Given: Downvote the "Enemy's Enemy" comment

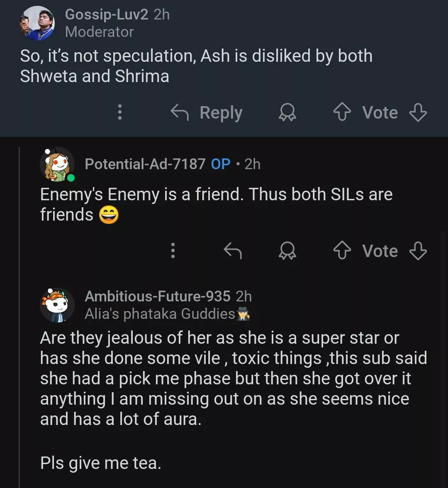Looking at the screenshot, I should [418, 250].
